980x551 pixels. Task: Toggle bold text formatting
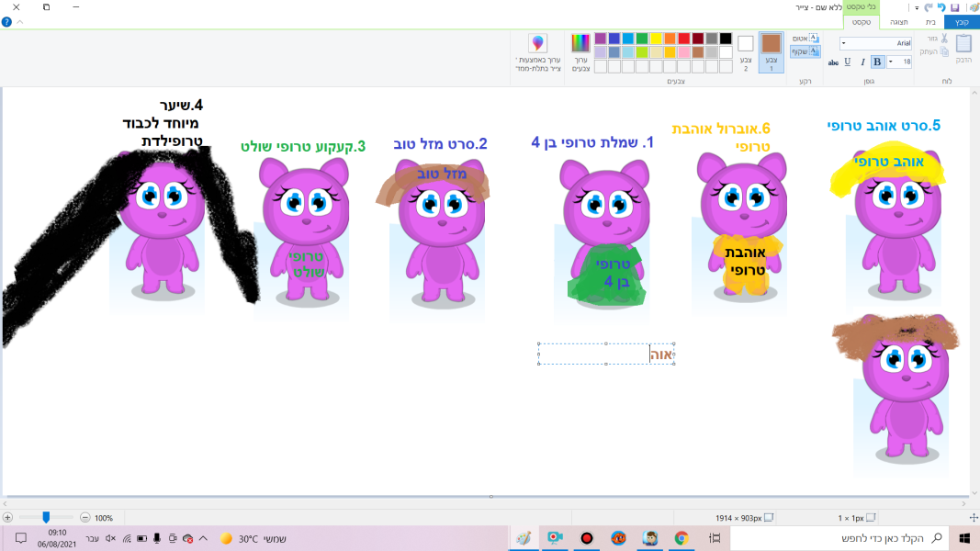877,62
